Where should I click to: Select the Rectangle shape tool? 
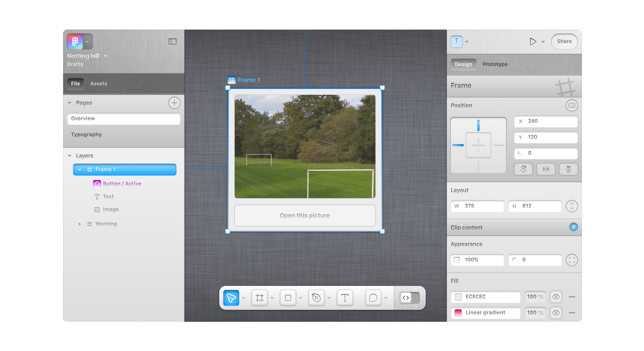tap(288, 298)
